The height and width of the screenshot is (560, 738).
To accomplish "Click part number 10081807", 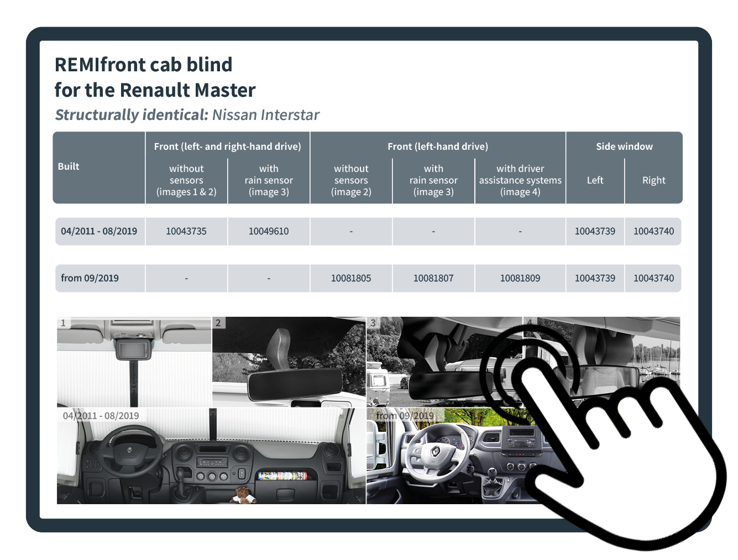I will (433, 278).
